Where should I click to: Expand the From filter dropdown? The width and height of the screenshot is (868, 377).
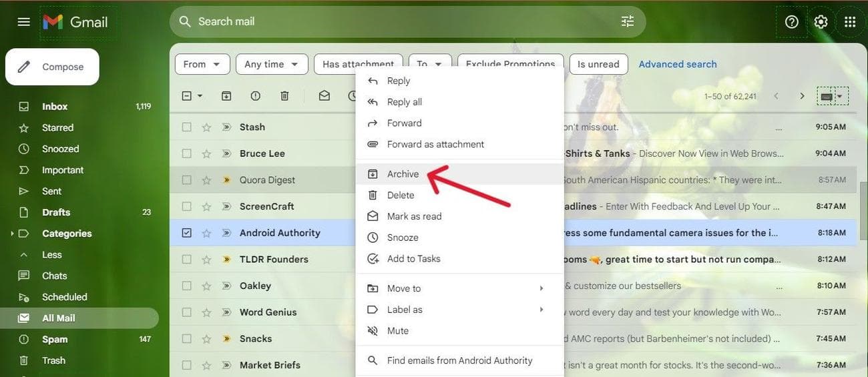click(202, 64)
